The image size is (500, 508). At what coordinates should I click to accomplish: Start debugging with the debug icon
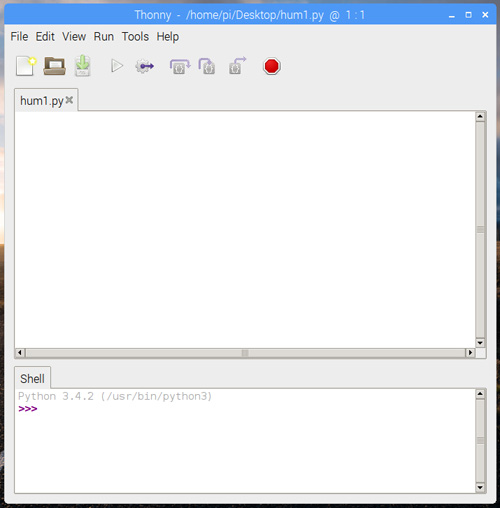click(x=145, y=66)
